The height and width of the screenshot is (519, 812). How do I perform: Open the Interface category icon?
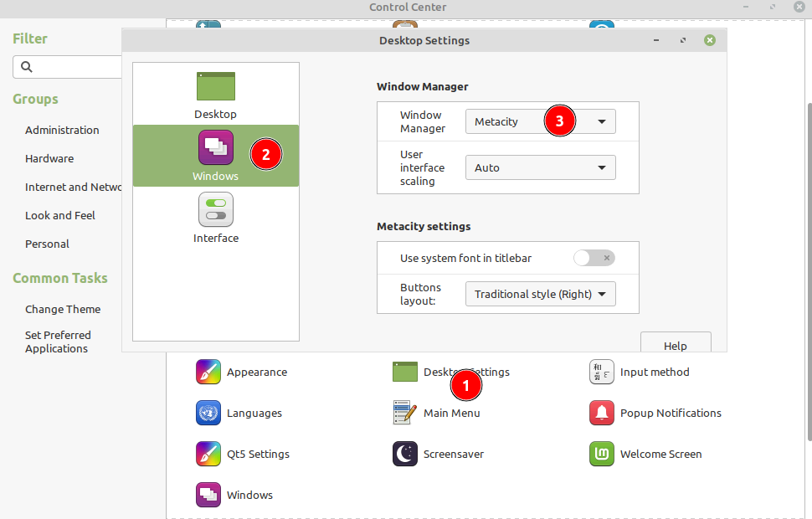click(x=215, y=209)
